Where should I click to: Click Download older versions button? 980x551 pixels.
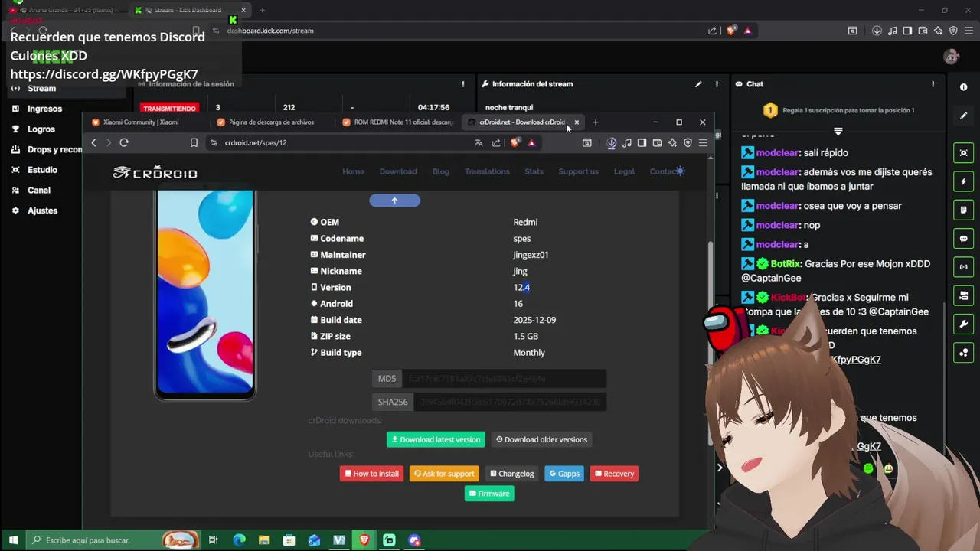pos(542,439)
